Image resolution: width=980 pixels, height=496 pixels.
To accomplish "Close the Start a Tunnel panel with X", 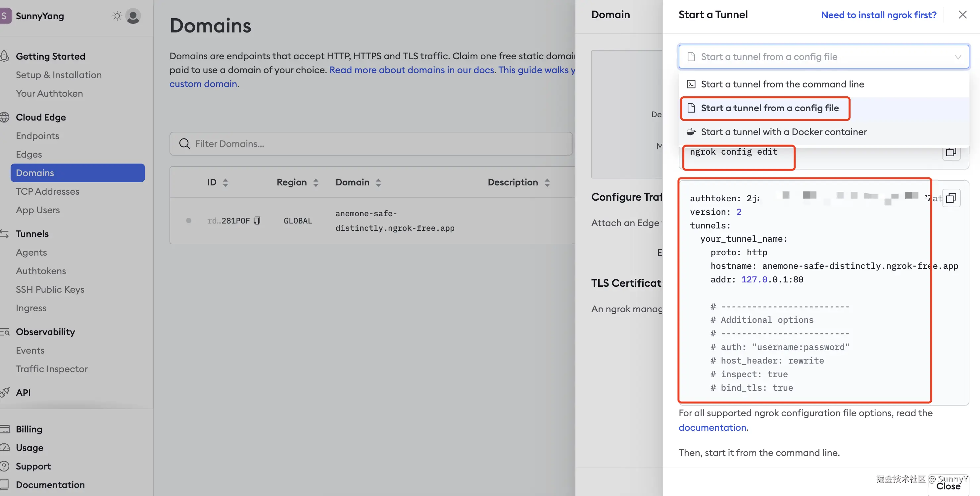I will point(962,15).
